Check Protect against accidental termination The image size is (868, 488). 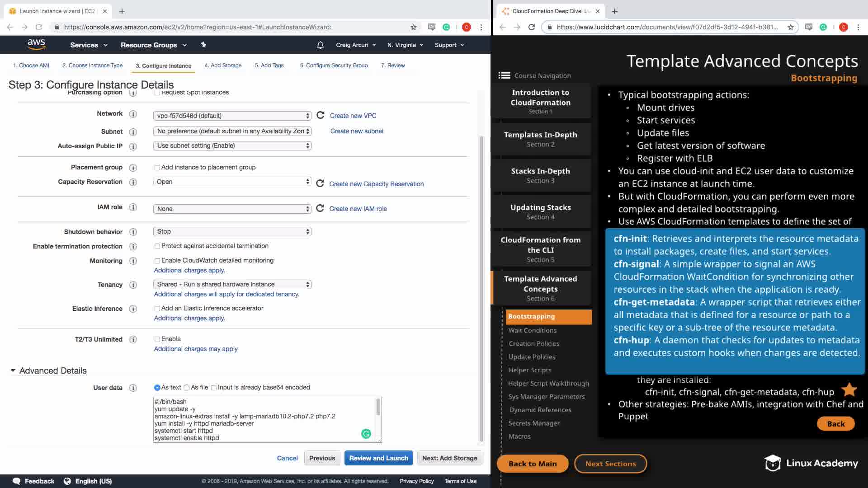tap(157, 246)
